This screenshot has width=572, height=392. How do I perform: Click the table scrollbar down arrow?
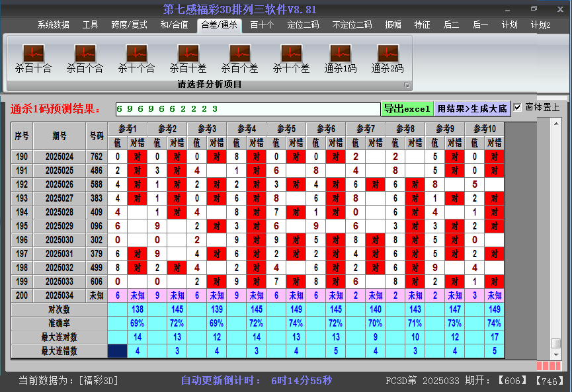click(556, 354)
